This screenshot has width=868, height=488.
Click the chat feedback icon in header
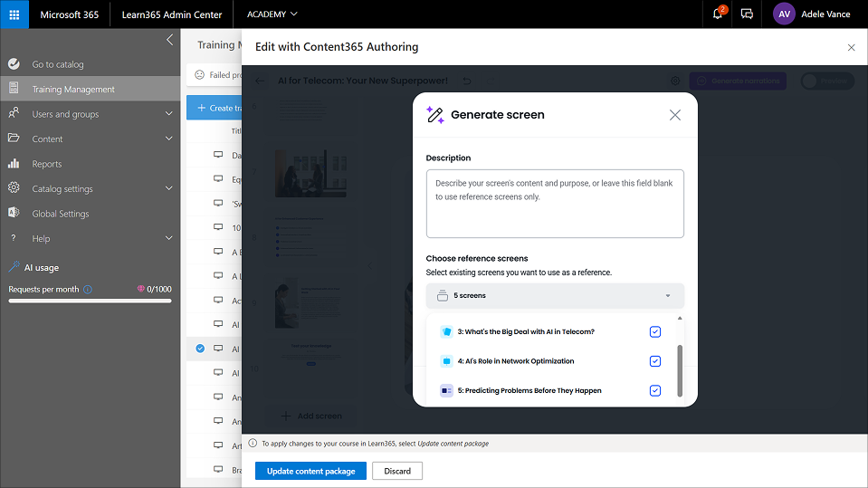point(747,14)
